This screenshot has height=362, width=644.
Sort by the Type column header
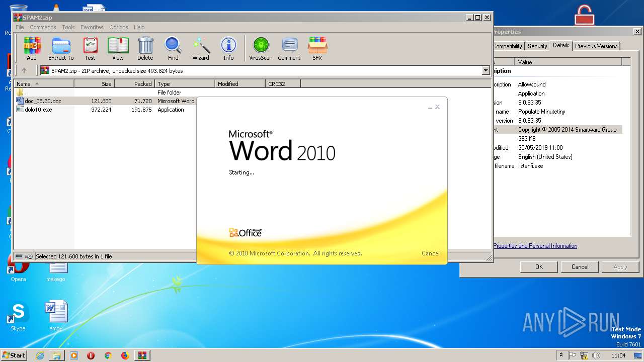(x=185, y=84)
